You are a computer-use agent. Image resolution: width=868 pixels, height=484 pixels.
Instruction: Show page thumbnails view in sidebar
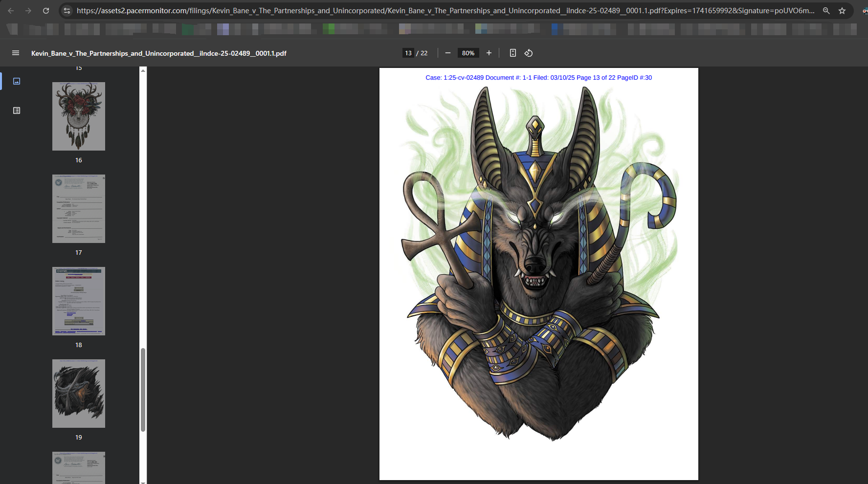tap(17, 81)
